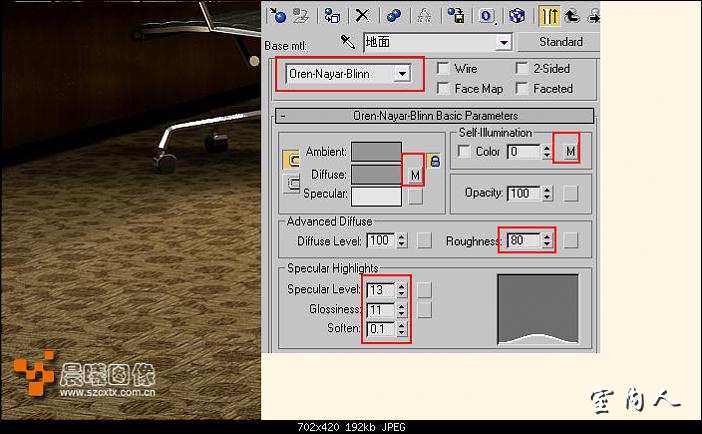The image size is (702, 434).
Task: Click the Put to Library icon
Action: (x=455, y=16)
